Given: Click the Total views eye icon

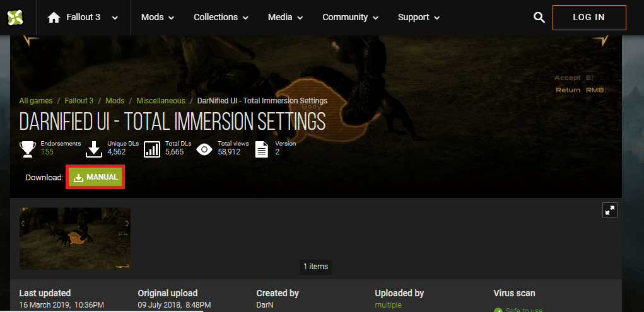Looking at the screenshot, I should [x=204, y=149].
